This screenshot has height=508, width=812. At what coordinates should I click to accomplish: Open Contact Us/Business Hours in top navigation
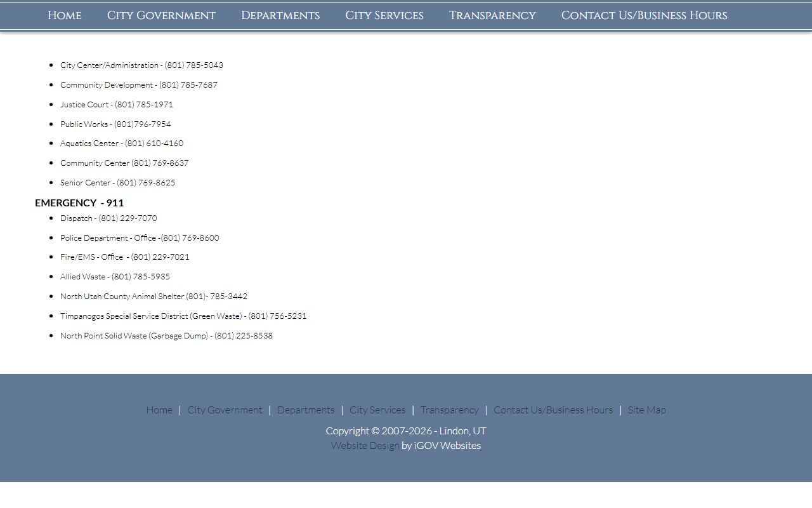click(645, 15)
